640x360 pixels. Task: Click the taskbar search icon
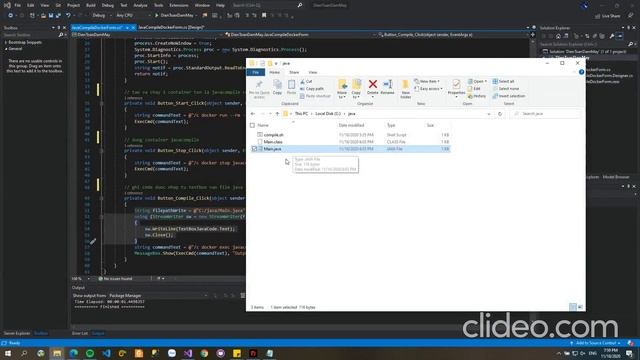click(x=24, y=353)
